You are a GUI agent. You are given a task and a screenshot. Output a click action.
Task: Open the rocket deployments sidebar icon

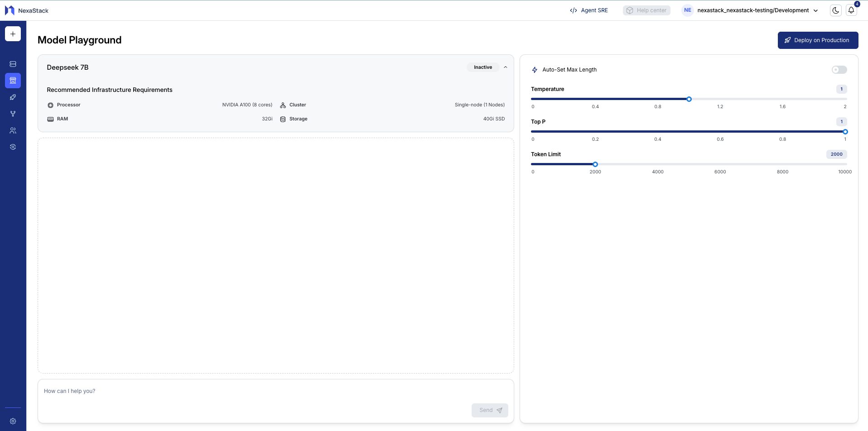pos(13,97)
